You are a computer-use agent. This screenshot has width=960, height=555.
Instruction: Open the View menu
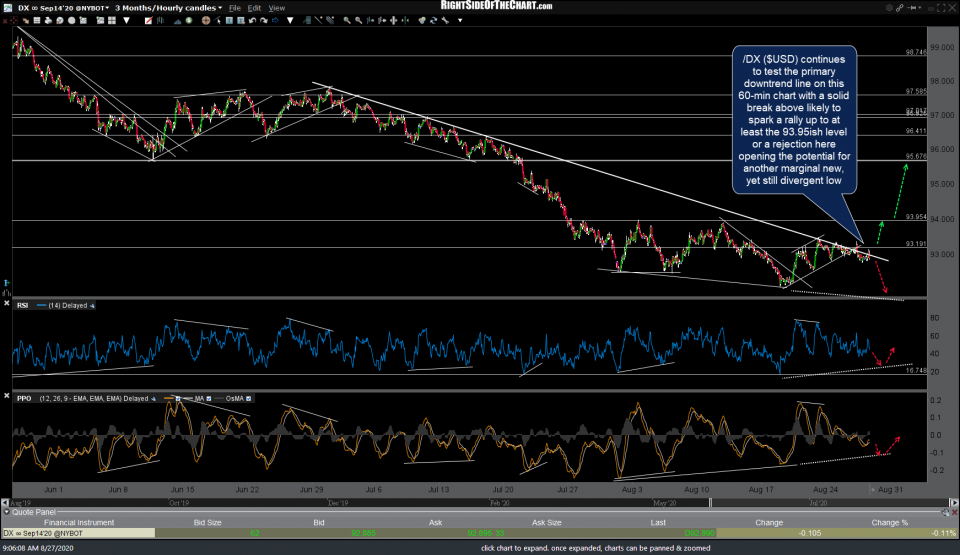click(x=277, y=7)
